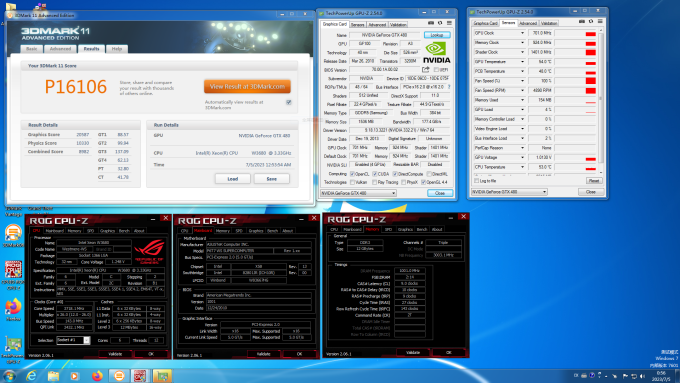Open Firefox from the taskbar
Viewport: 680px width, 383px height.
(x=97, y=376)
